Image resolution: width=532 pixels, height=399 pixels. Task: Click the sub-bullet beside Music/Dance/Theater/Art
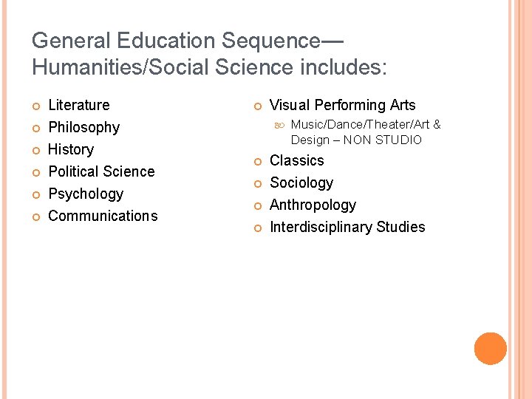pyautogui.click(x=281, y=126)
